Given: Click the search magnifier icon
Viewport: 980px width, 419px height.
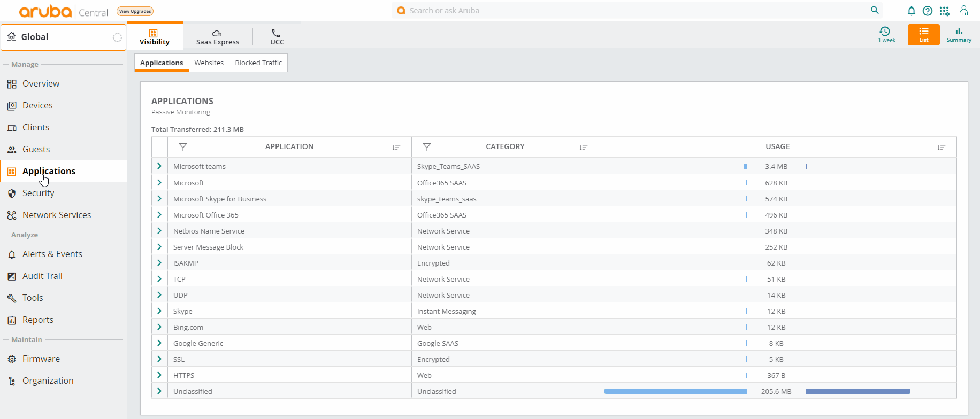Looking at the screenshot, I should point(875,10).
